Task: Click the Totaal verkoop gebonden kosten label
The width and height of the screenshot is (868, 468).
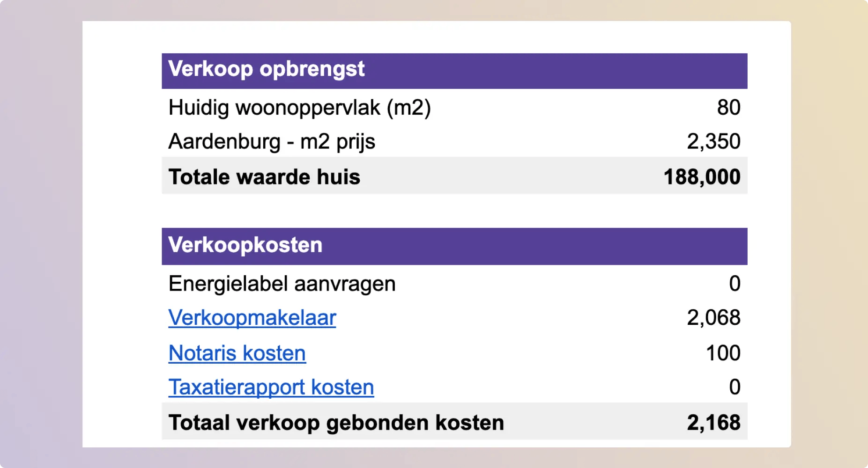Action: [336, 423]
